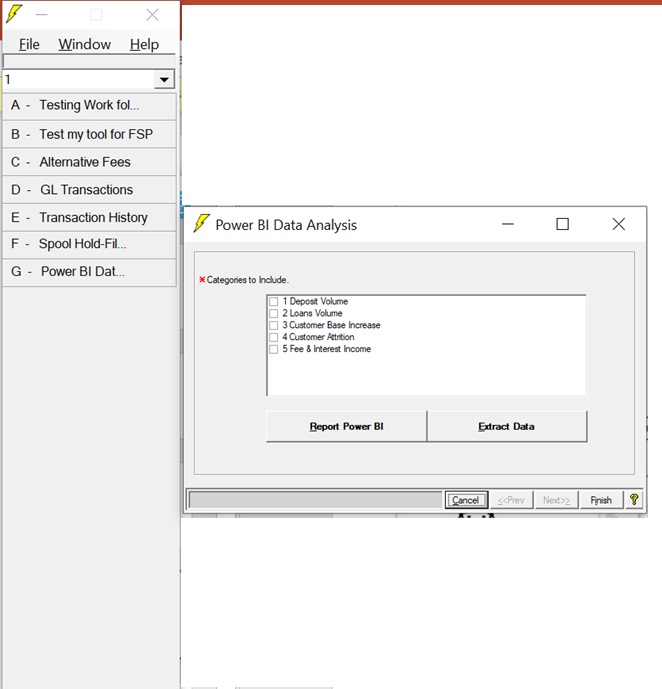Open the File menu
The width and height of the screenshot is (662, 689).
click(29, 44)
